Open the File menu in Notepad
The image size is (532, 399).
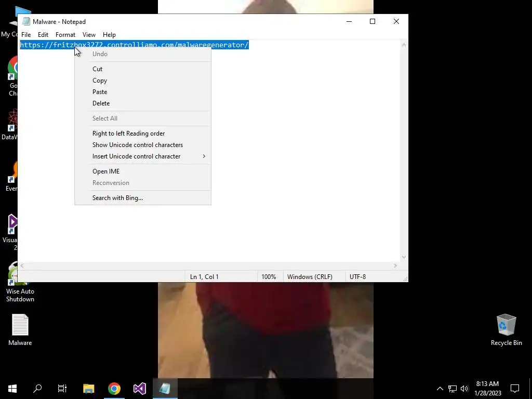point(26,35)
